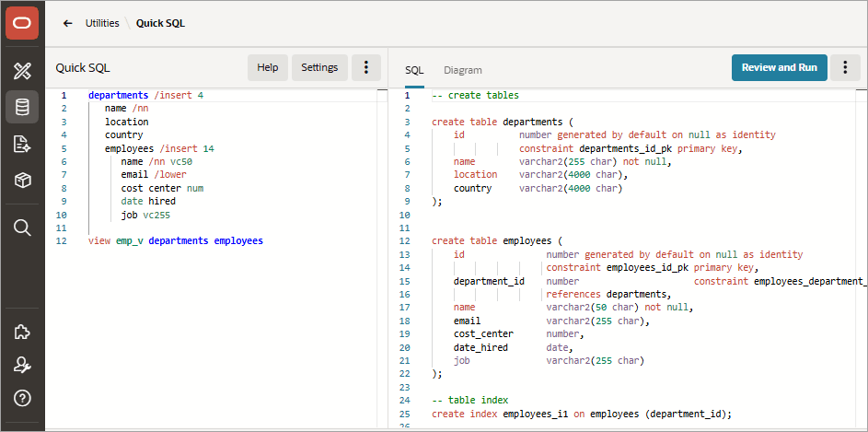868x432 pixels.
Task: Open the Administration user-wrench icon
Action: tap(22, 365)
